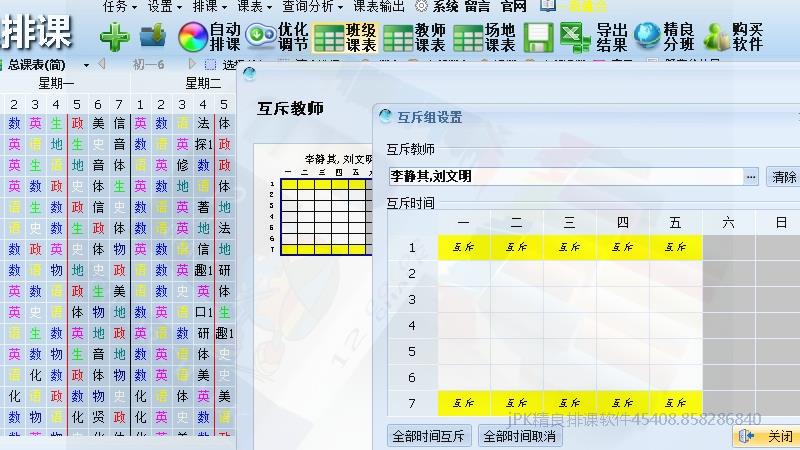800x450 pixels.
Task: Toggle Tuesday period 1 互斥 cell
Action: (516, 247)
